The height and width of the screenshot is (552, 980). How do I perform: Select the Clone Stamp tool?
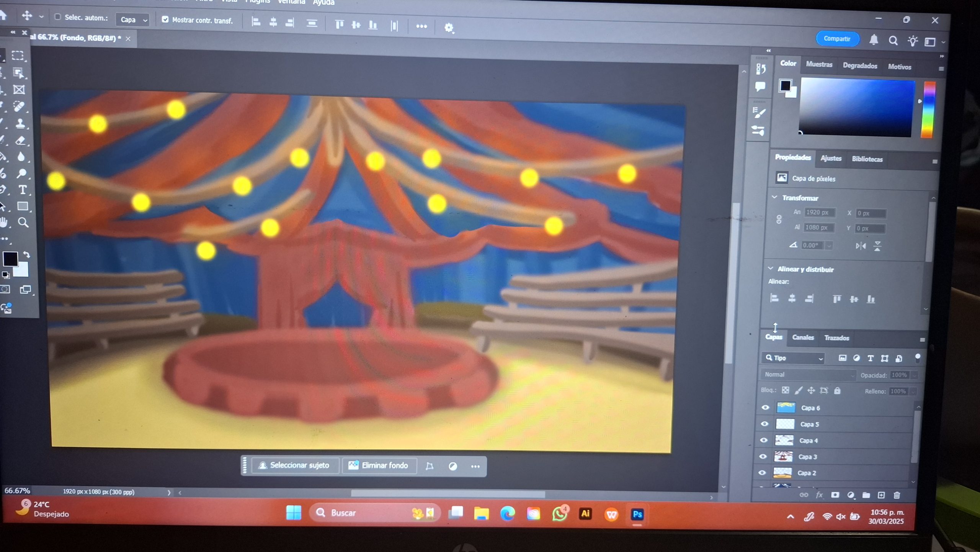(x=20, y=123)
